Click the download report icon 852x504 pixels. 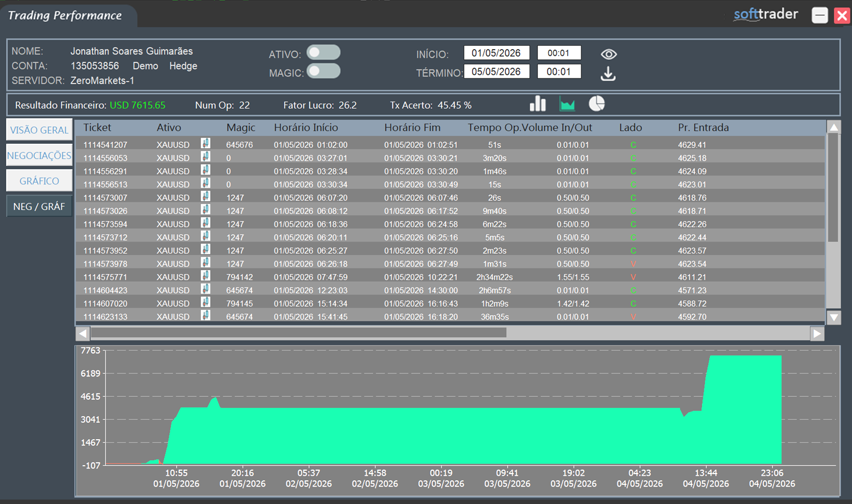click(608, 74)
